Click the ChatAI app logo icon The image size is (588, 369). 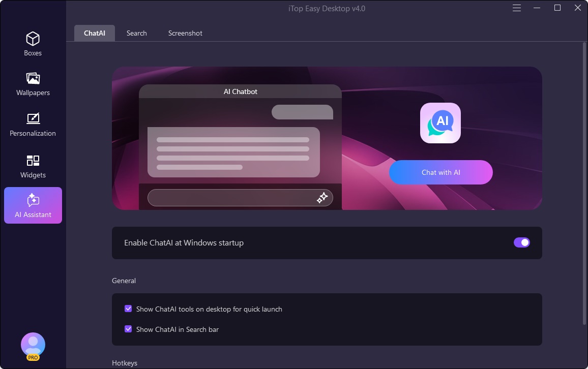pos(440,123)
